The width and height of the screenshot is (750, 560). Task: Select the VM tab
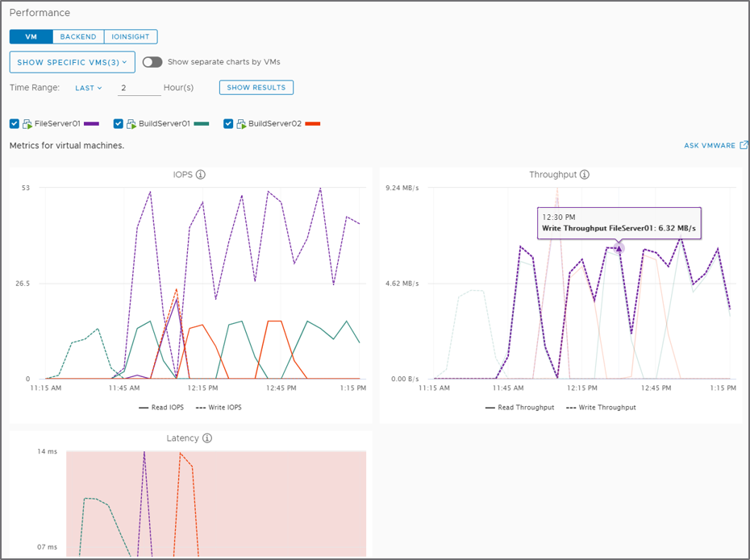[x=31, y=36]
